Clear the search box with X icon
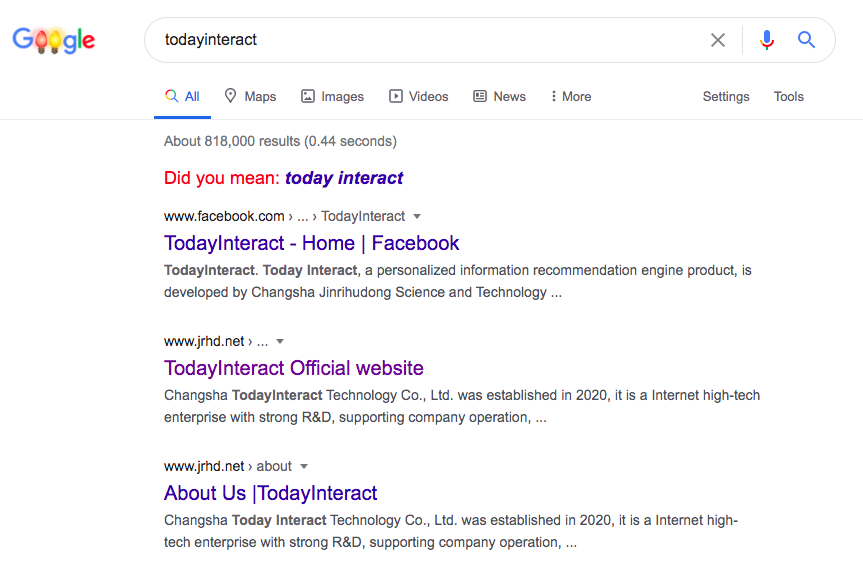The height and width of the screenshot is (565, 863). coord(718,40)
